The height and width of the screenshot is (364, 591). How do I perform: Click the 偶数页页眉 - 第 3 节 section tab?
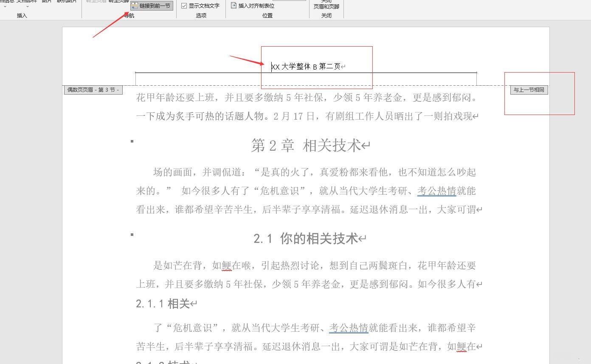93,90
